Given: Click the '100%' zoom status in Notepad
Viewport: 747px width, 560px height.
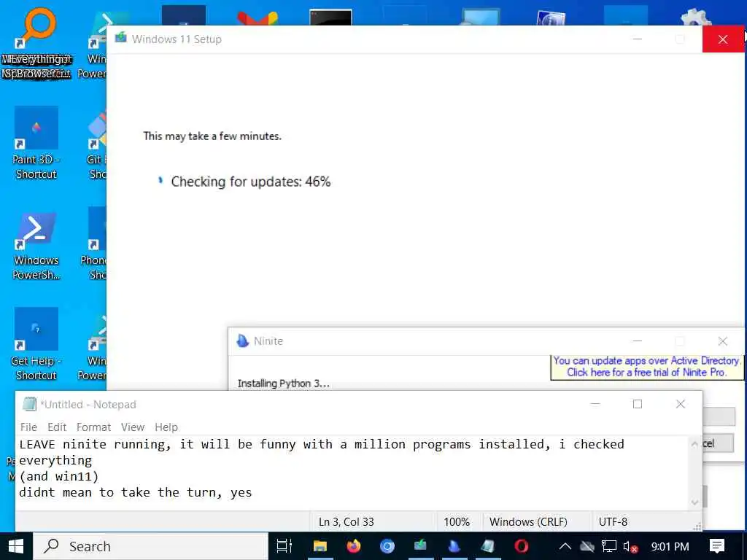Looking at the screenshot, I should 457,522.
